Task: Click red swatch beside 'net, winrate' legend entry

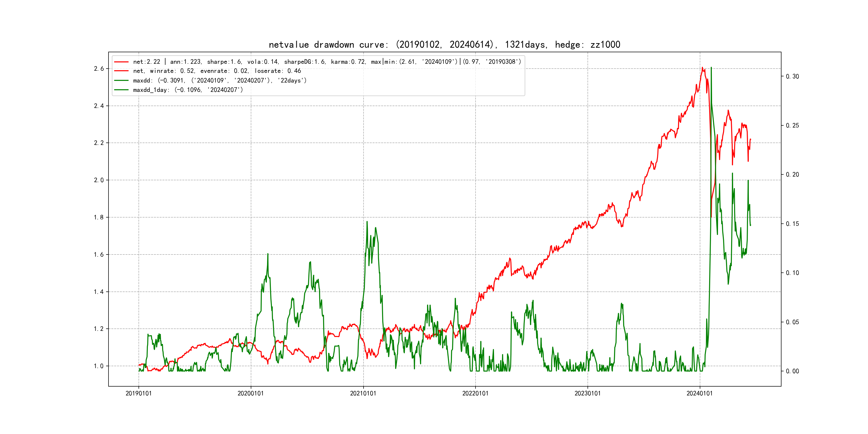Action: click(121, 71)
